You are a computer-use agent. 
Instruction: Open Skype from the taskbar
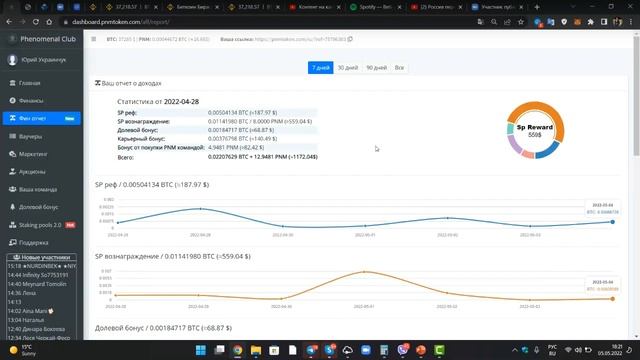(330, 350)
